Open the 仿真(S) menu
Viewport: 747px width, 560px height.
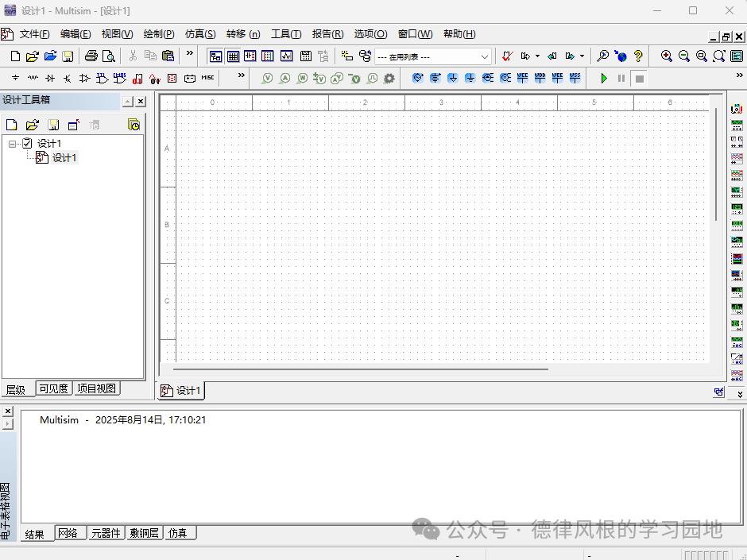[x=200, y=34]
